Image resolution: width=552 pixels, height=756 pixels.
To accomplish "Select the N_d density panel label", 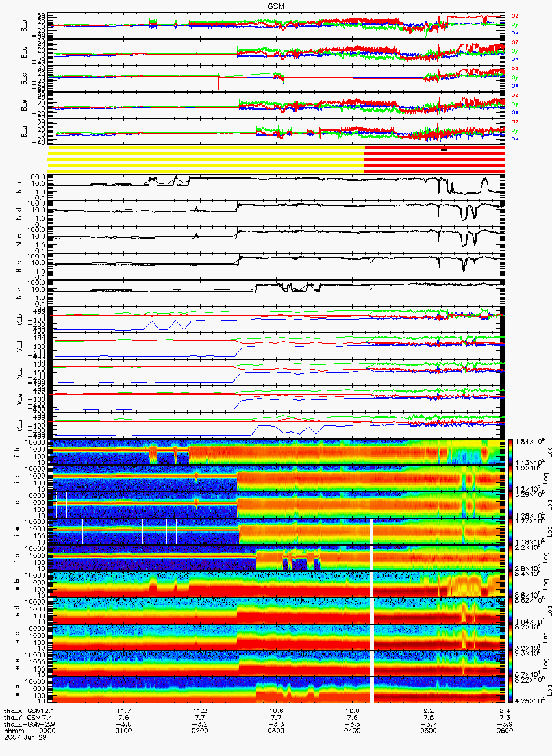I will (19, 213).
